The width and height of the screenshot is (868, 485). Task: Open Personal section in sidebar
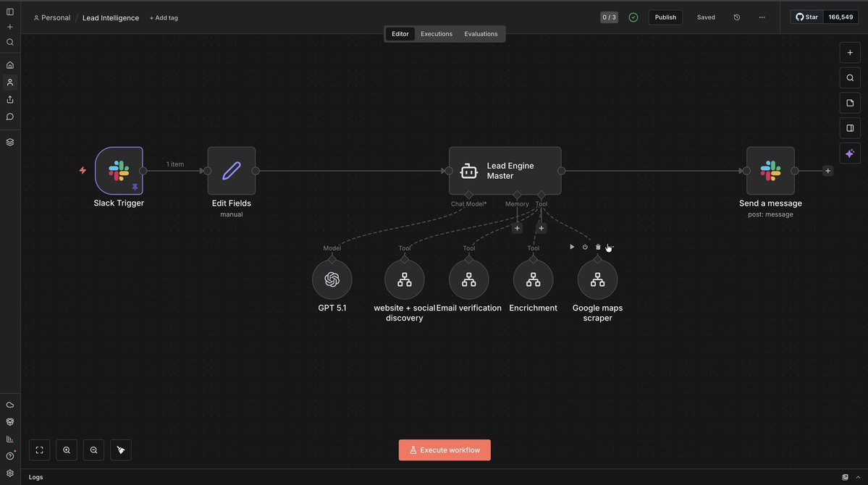pos(10,83)
